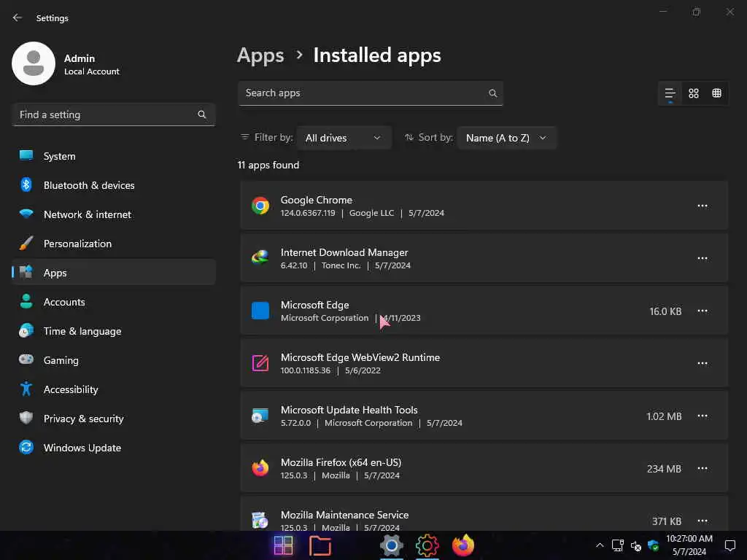Click the Internet Download Manager app icon
This screenshot has height=560, width=747.
pos(260,258)
